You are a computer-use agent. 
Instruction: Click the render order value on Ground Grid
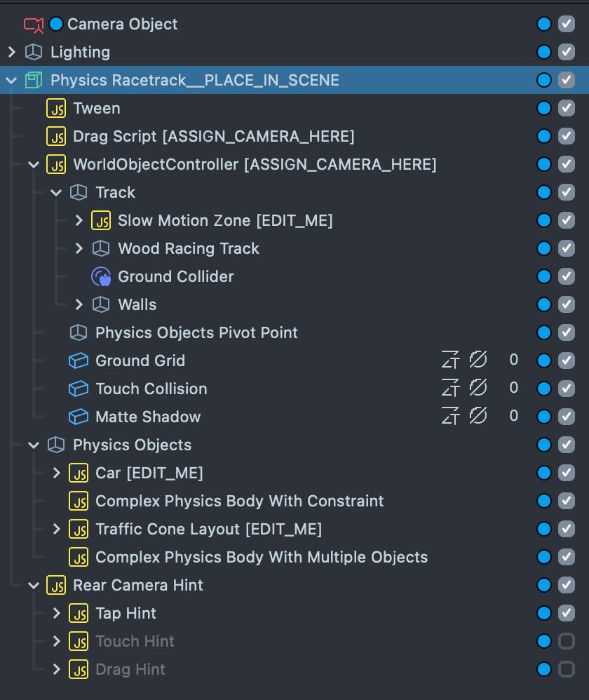pyautogui.click(x=514, y=361)
